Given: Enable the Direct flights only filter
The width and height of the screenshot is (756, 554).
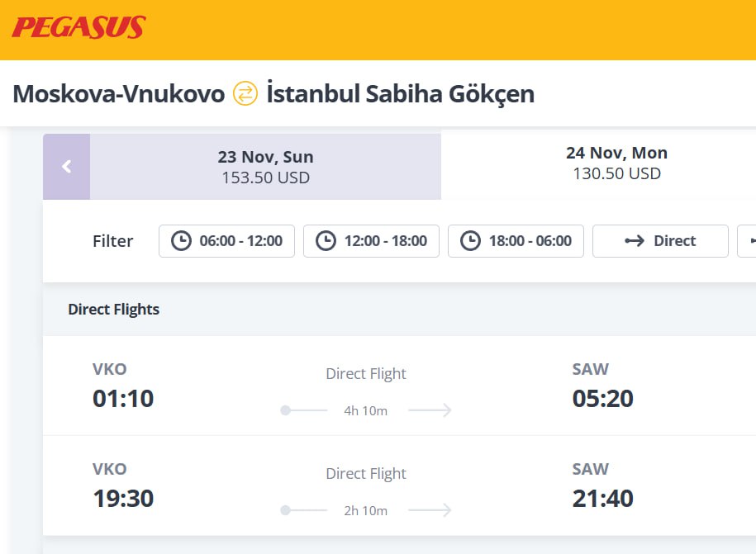Looking at the screenshot, I should [x=660, y=241].
